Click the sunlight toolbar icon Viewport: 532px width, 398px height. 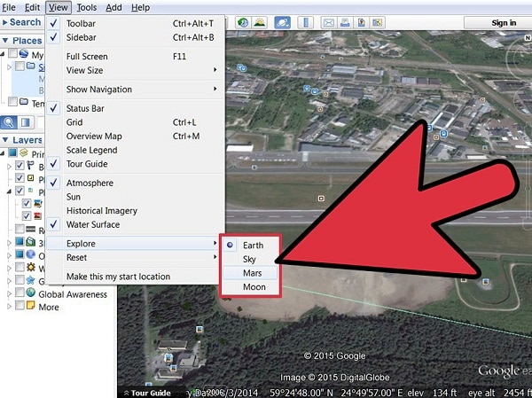tap(260, 23)
